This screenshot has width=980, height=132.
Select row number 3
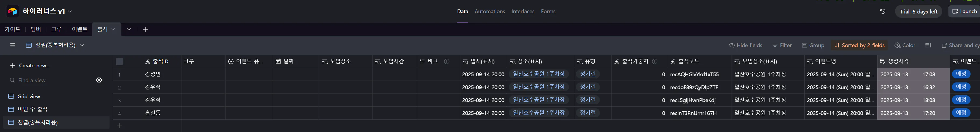pos(119,100)
